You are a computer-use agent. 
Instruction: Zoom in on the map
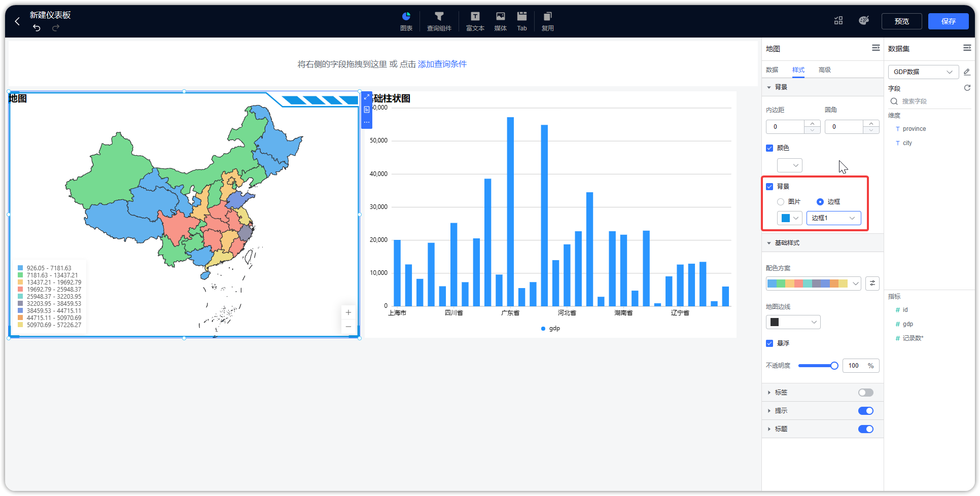click(348, 312)
